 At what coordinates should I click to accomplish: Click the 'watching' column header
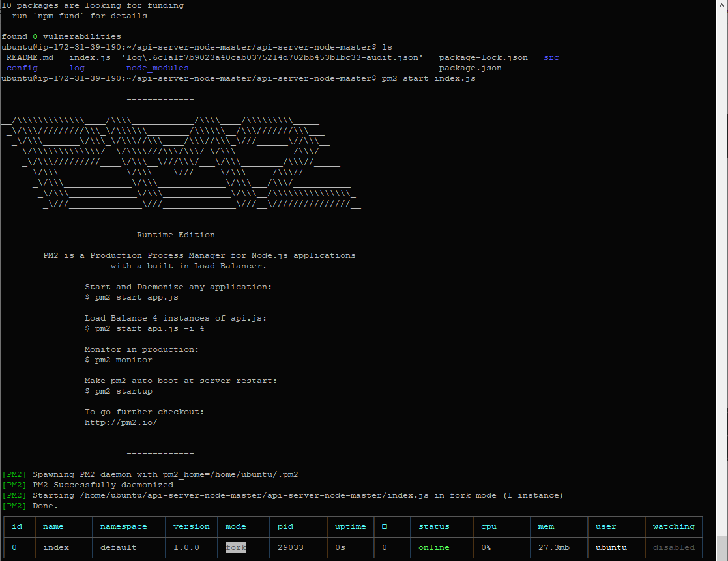pyautogui.click(x=674, y=526)
